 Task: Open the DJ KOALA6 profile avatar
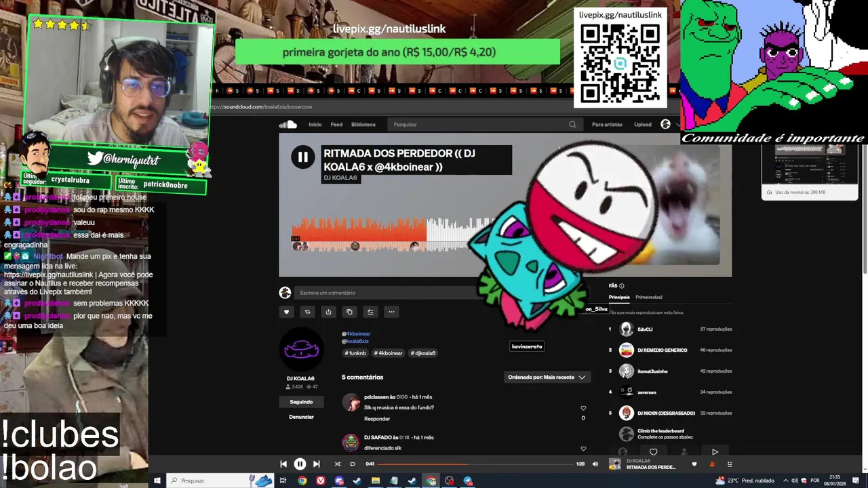click(x=302, y=349)
